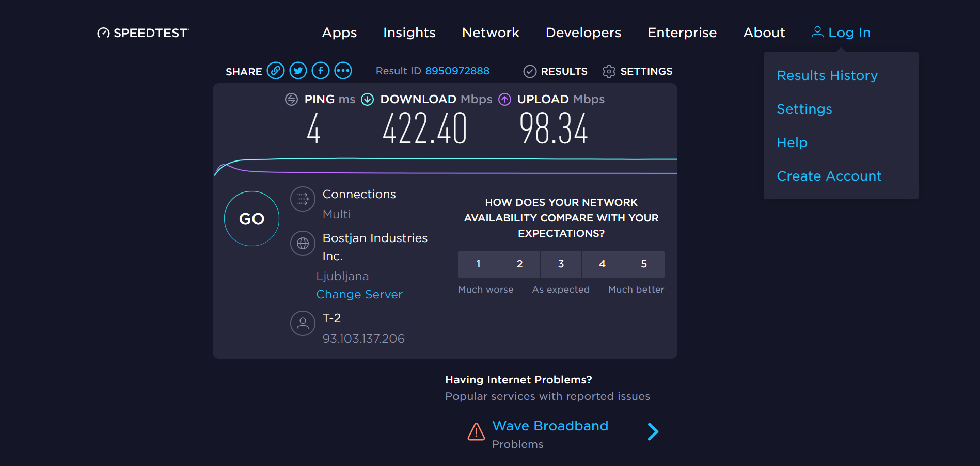Click the SETTINGS label

point(646,71)
